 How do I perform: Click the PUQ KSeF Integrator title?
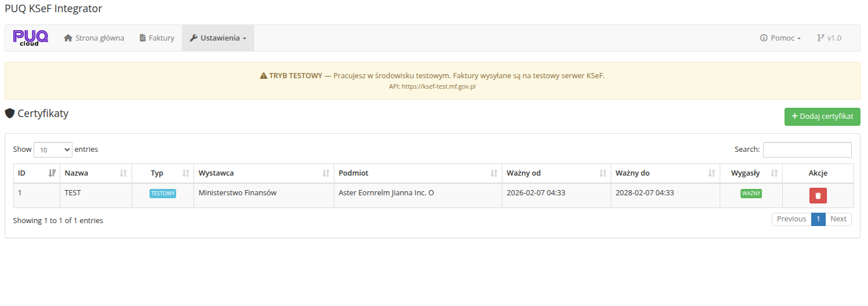(x=53, y=9)
